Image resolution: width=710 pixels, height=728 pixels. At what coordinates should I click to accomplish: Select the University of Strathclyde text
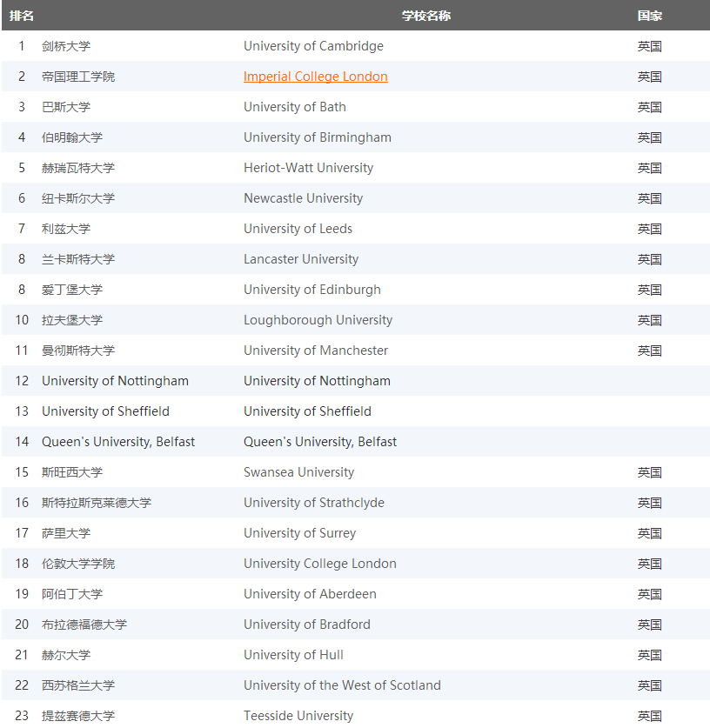coord(314,503)
